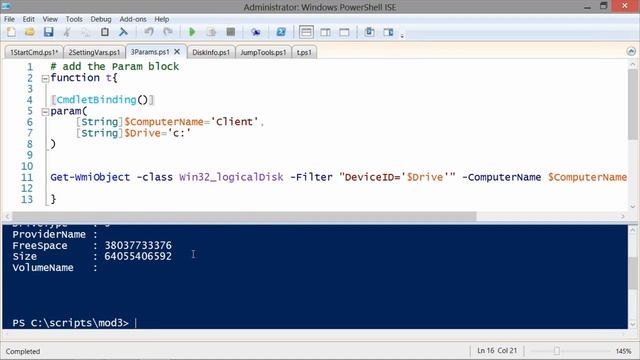Create a new script file

11,32
